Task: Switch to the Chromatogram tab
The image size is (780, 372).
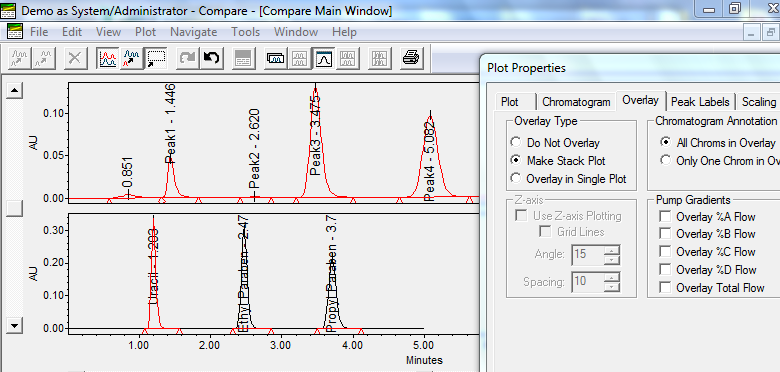Action: (x=576, y=102)
